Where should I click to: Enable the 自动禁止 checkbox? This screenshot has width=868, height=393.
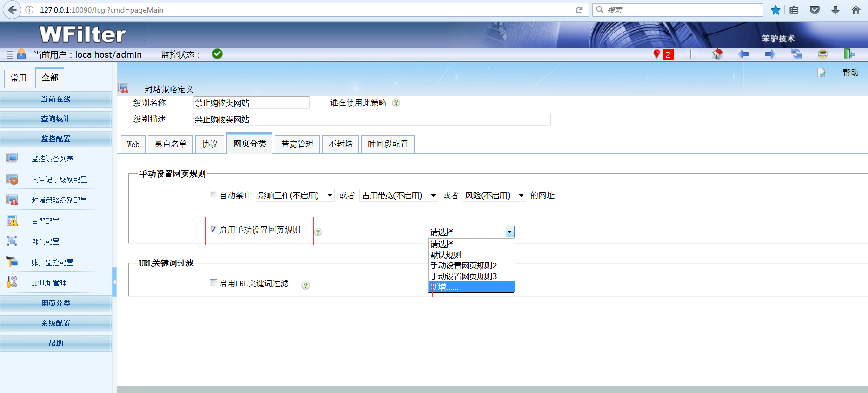[x=213, y=195]
